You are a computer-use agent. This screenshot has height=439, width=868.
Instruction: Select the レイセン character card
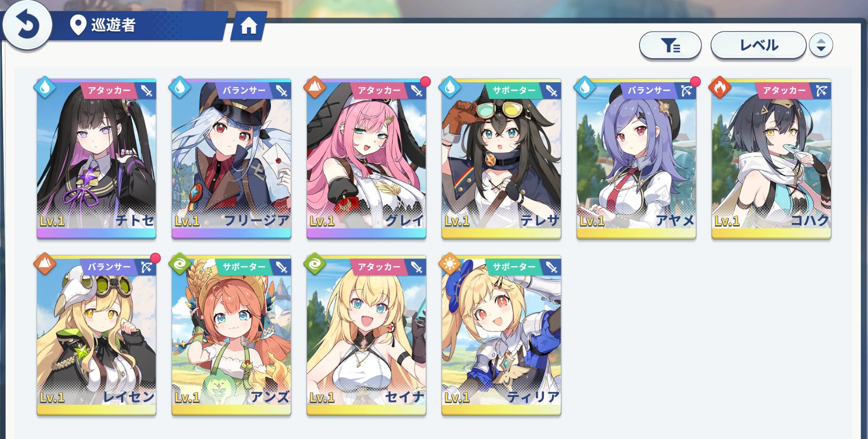pyautogui.click(x=96, y=336)
